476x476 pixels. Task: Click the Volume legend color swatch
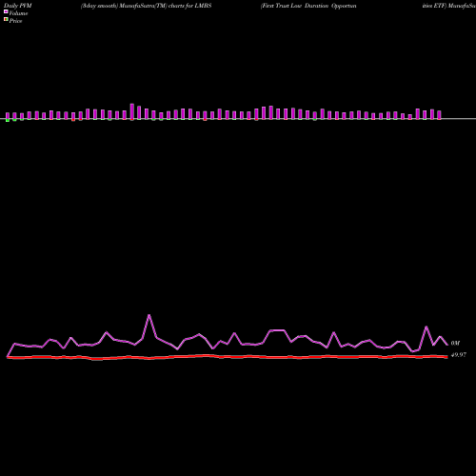coord(6,11)
